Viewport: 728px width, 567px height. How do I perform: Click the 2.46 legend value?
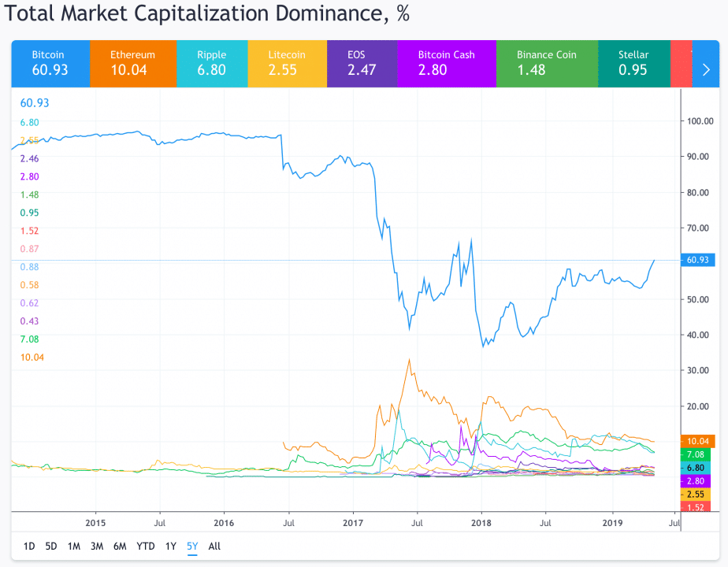click(x=29, y=159)
